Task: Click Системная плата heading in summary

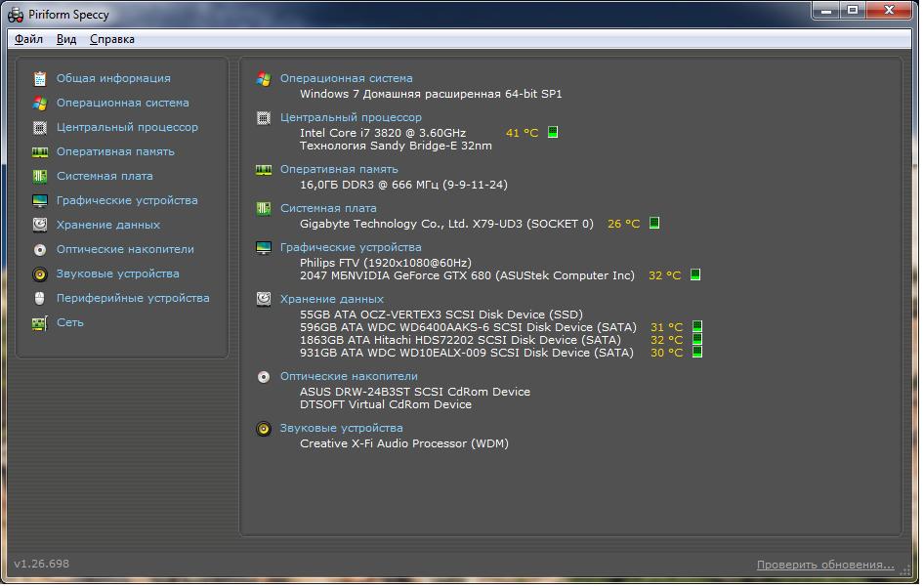Action: (328, 208)
